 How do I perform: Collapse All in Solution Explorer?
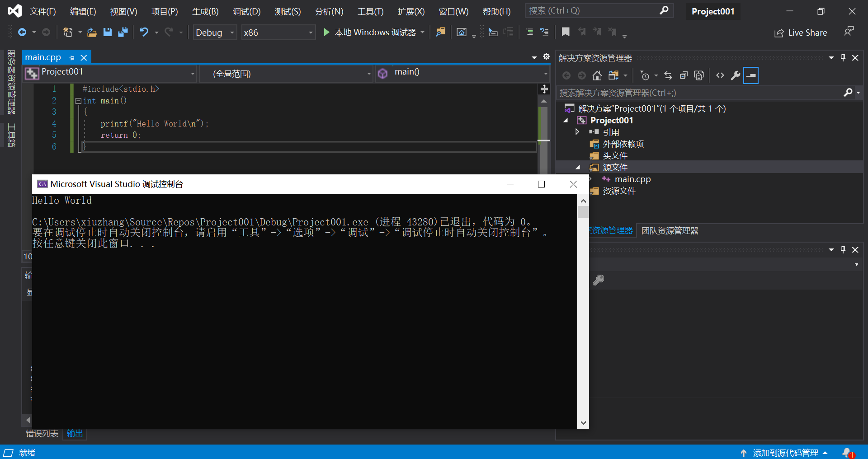684,75
